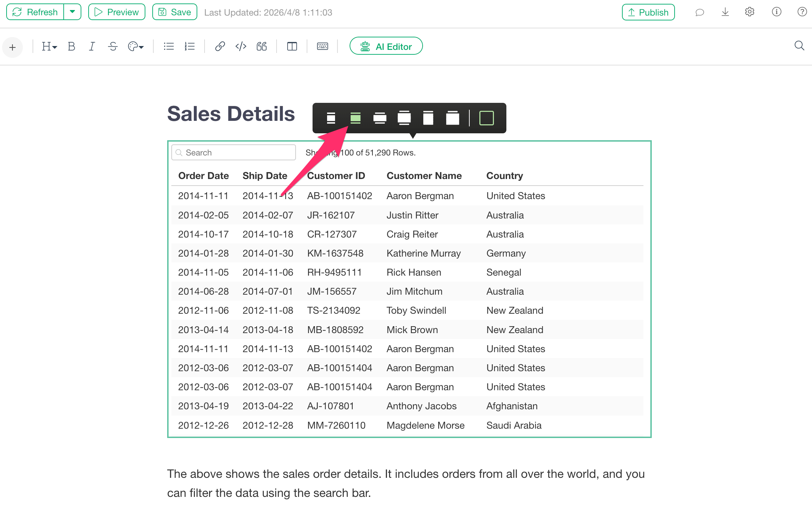Open the AI Editor
This screenshot has width=812, height=509.
[x=386, y=46]
